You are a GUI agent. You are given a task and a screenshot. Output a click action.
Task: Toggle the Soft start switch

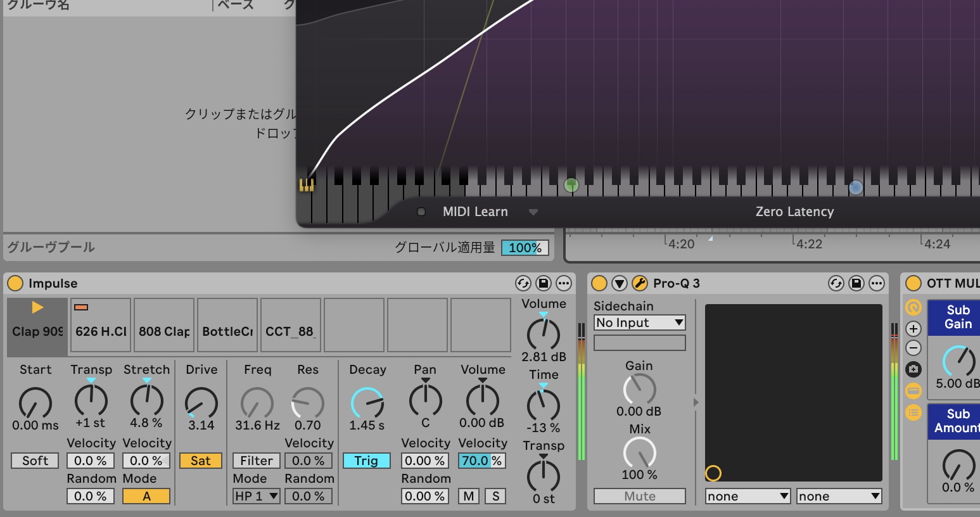pyautogui.click(x=35, y=461)
